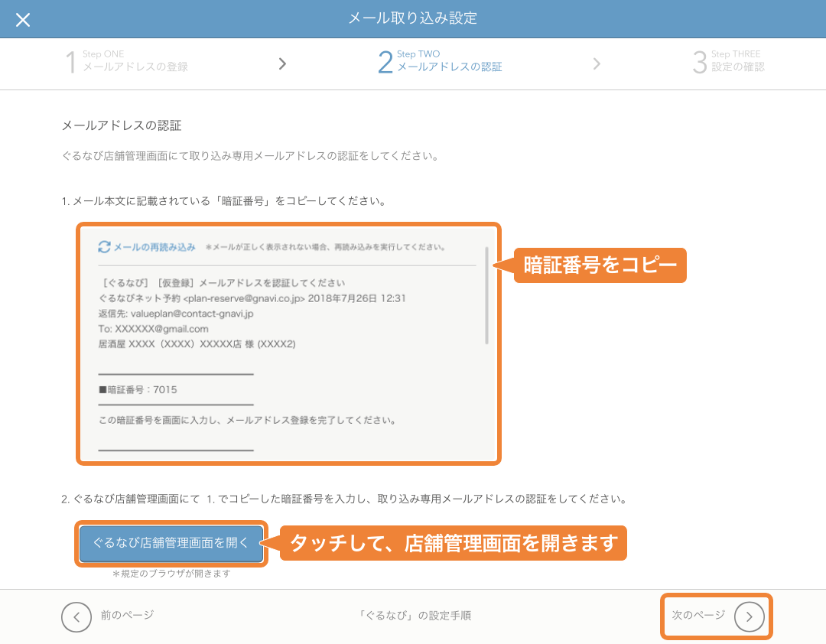The width and height of the screenshot is (826, 644).
Task: Click the 前のページ label
Action: (x=128, y=615)
